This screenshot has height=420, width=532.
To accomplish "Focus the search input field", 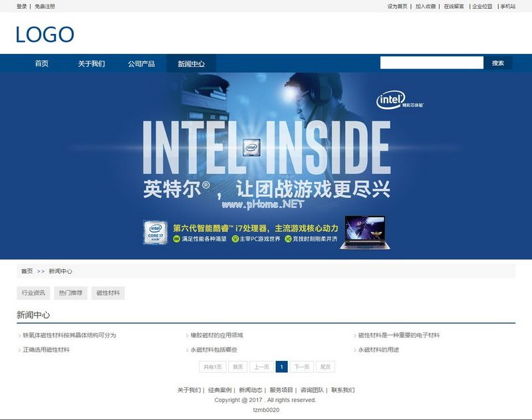I will point(432,62).
